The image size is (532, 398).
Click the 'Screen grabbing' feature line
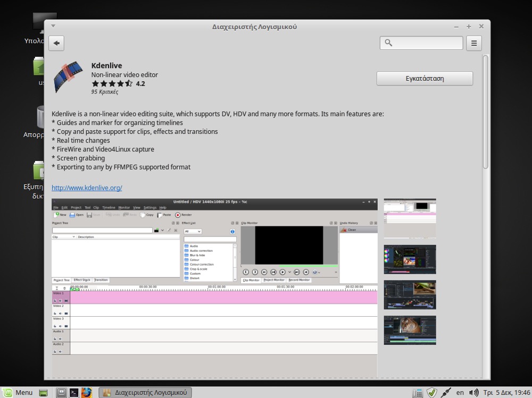tap(78, 158)
